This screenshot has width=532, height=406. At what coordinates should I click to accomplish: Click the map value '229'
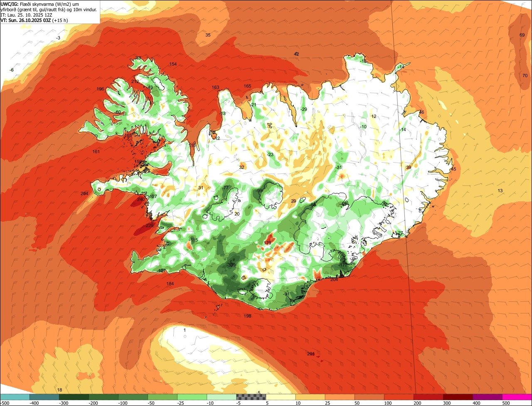pos(150,225)
